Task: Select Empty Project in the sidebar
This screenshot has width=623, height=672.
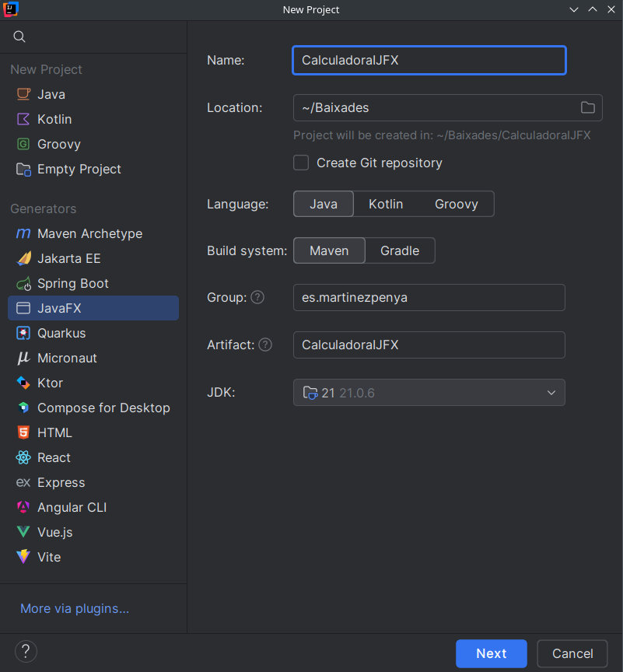Action: coord(79,169)
